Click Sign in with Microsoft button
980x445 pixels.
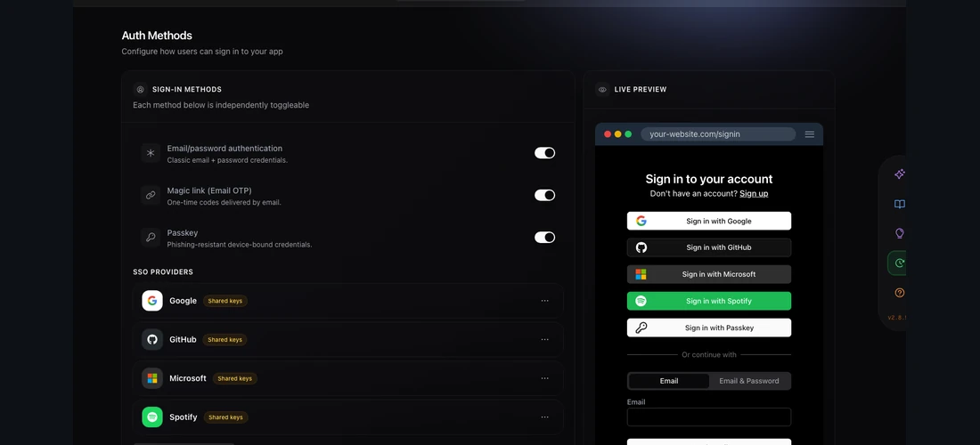[x=709, y=274]
